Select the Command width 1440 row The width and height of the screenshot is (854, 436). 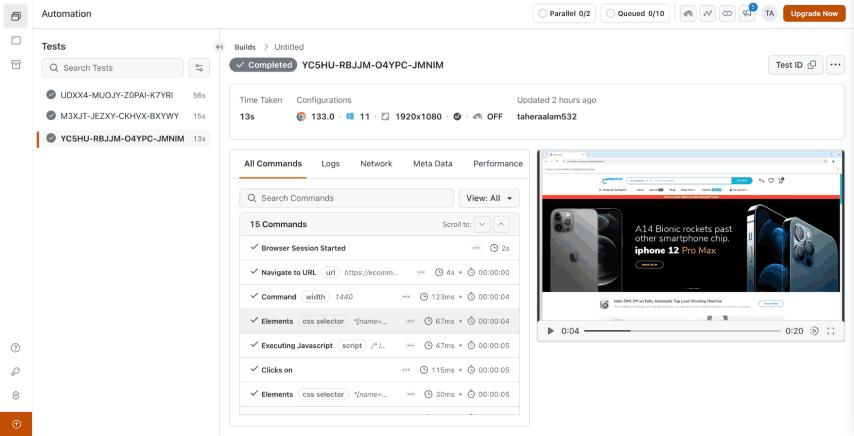click(380, 297)
